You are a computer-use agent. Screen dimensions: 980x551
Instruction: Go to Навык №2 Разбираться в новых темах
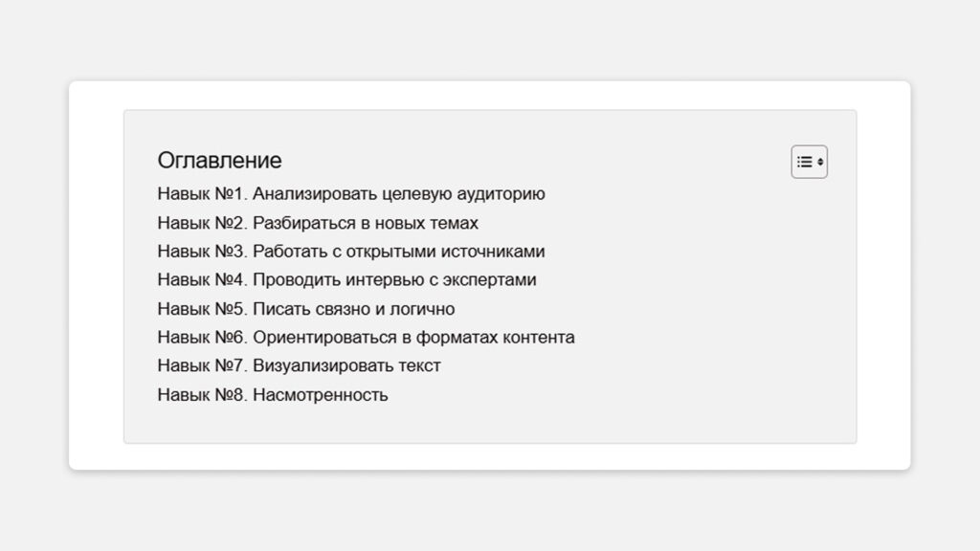pyautogui.click(x=318, y=223)
